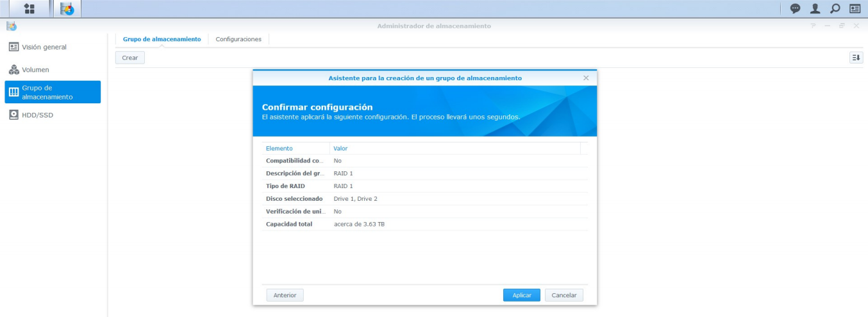Image resolution: width=868 pixels, height=317 pixels.
Task: Click the Anterior button
Action: pyautogui.click(x=285, y=295)
